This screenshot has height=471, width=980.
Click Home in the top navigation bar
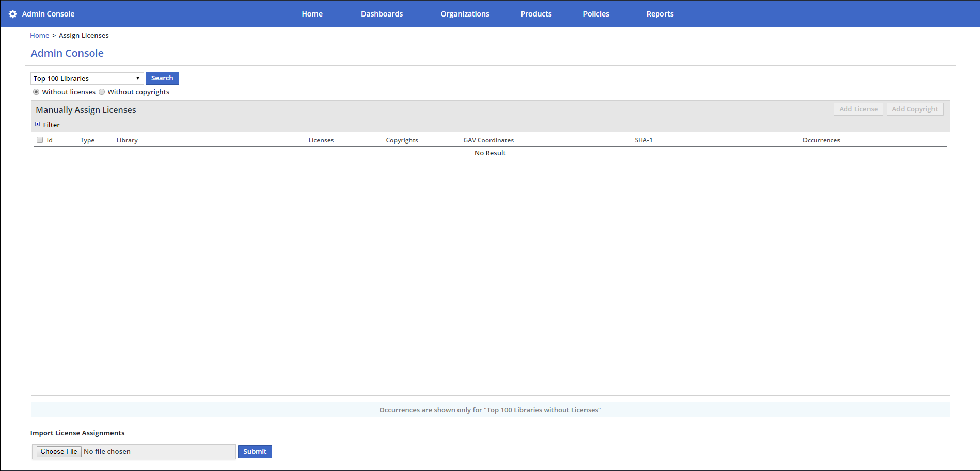[x=312, y=14]
